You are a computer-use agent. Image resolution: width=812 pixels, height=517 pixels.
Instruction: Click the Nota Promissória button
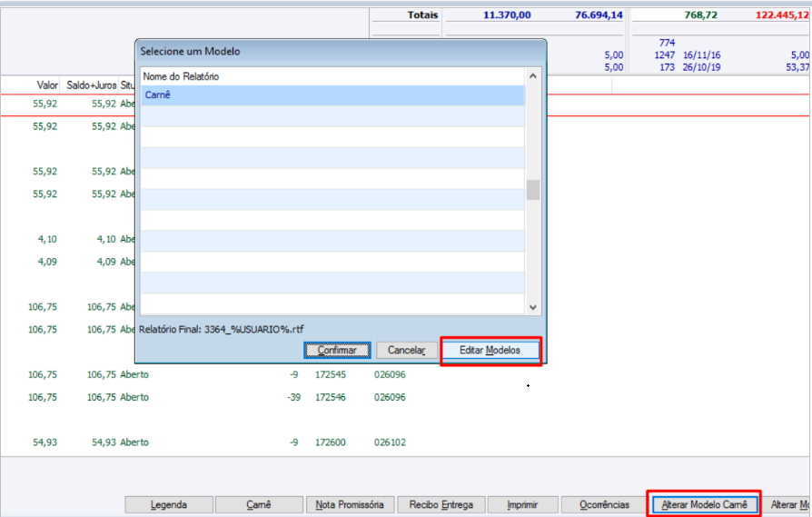point(350,504)
